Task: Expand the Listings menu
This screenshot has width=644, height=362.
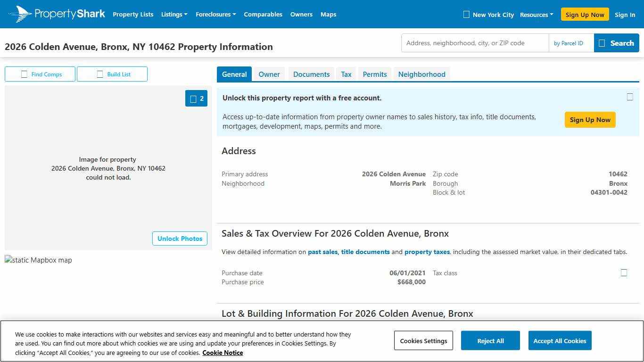Action: (x=174, y=14)
